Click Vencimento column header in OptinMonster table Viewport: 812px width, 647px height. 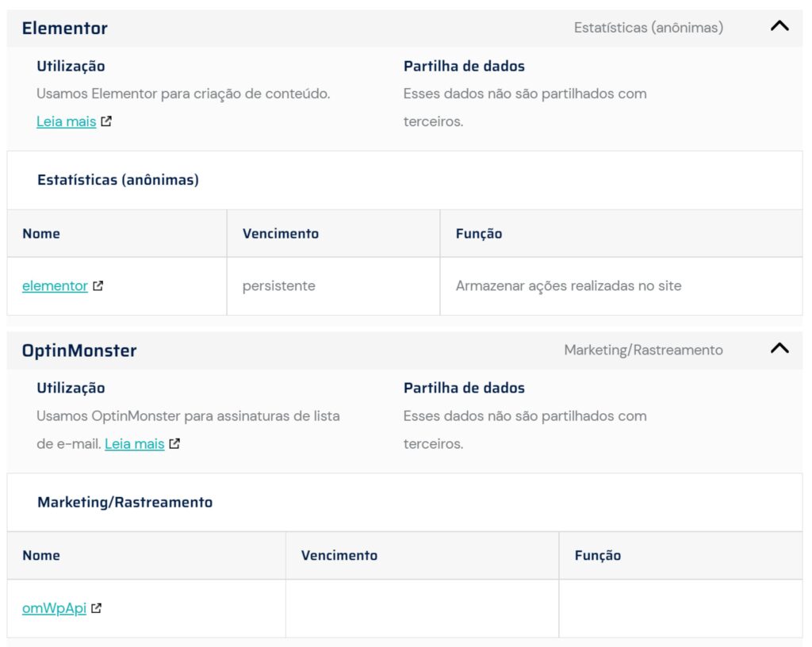(x=339, y=555)
